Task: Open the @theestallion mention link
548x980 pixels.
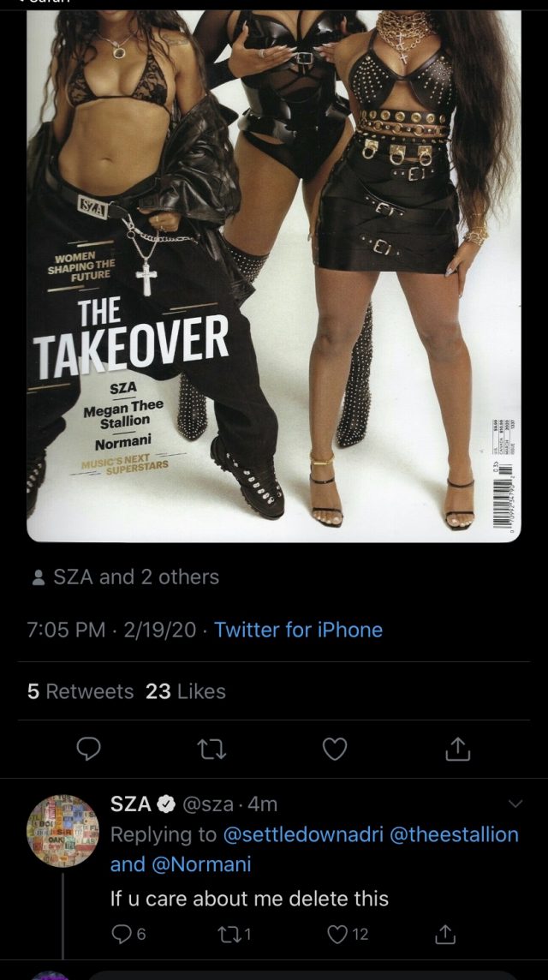Action: (x=454, y=834)
